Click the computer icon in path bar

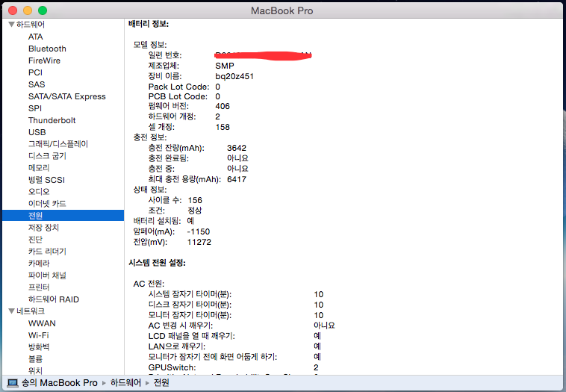pyautogui.click(x=13, y=383)
